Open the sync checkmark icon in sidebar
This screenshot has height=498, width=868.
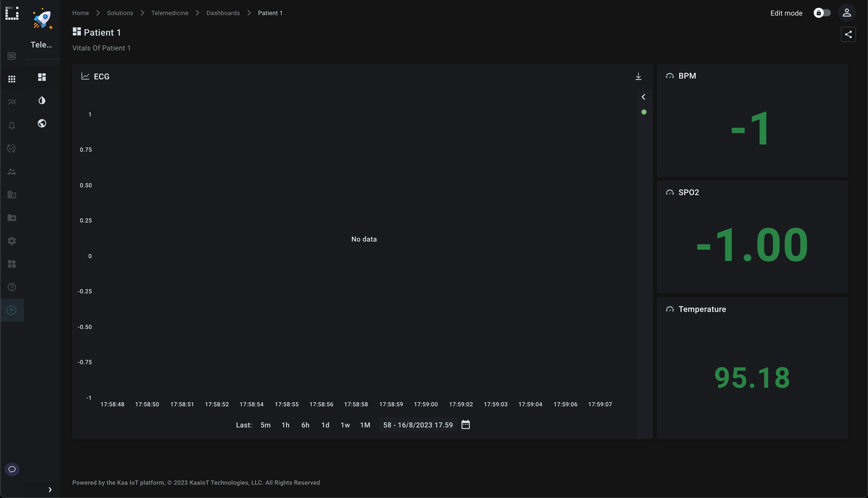tap(12, 148)
